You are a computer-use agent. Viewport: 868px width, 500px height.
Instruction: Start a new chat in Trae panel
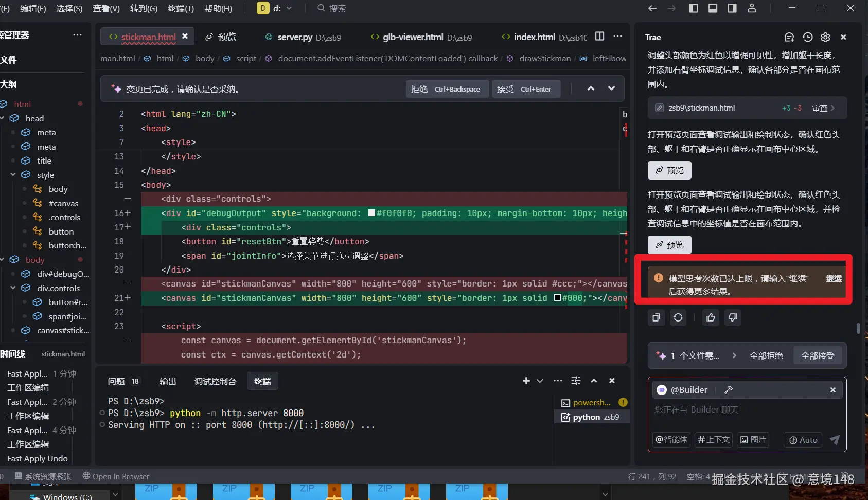[x=789, y=37]
